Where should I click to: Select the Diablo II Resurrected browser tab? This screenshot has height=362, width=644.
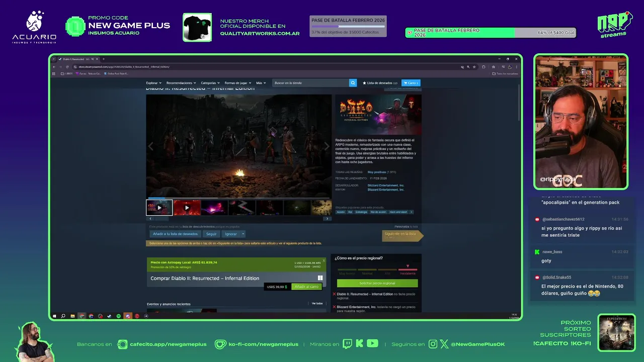click(78, 59)
